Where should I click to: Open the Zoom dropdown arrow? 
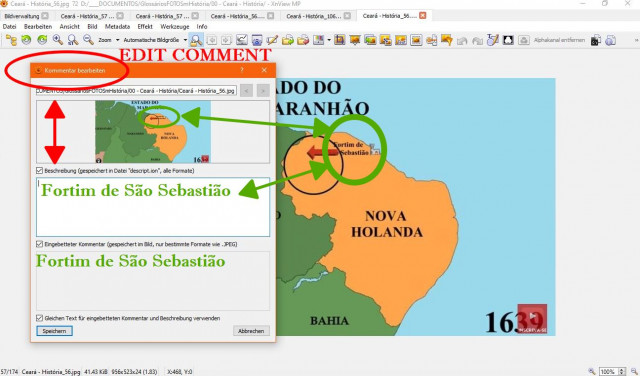pos(118,40)
